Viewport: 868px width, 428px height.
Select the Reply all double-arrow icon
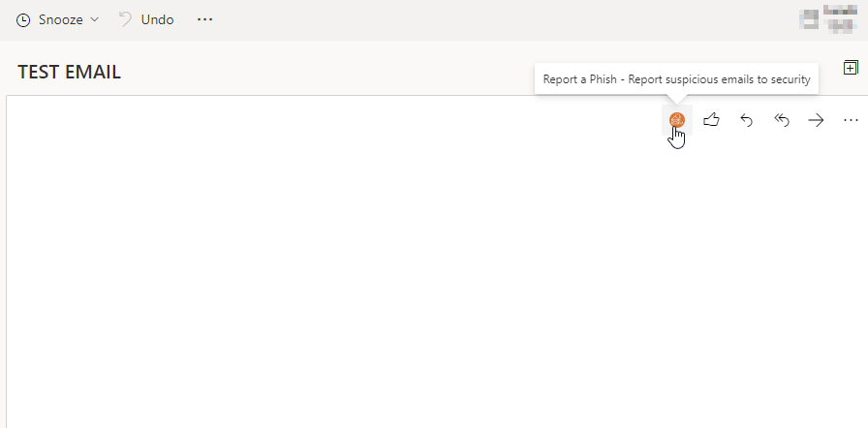(x=781, y=120)
